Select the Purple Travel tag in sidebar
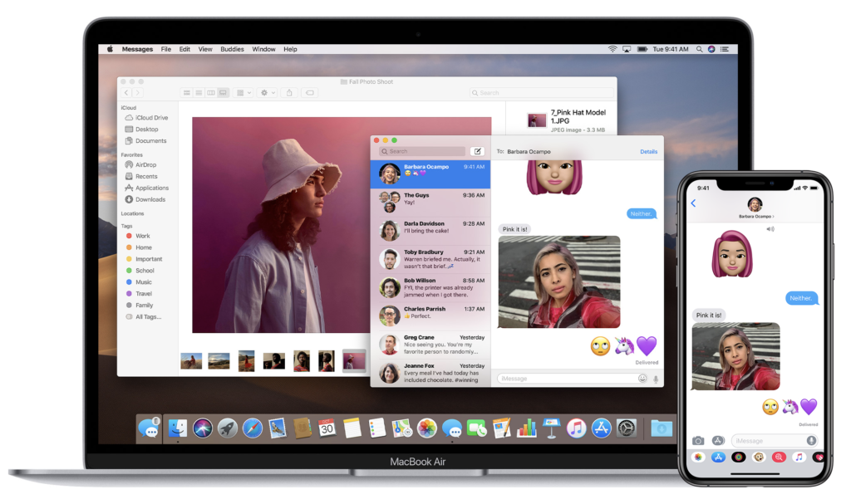This screenshot has height=504, width=851. click(x=143, y=294)
